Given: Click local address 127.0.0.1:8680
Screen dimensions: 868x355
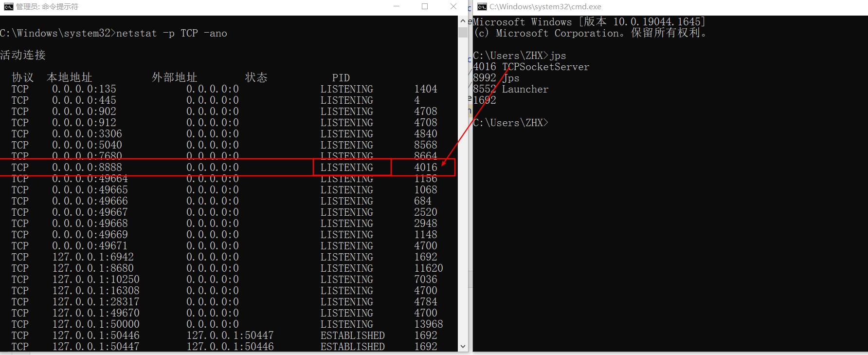Looking at the screenshot, I should click(93, 268).
